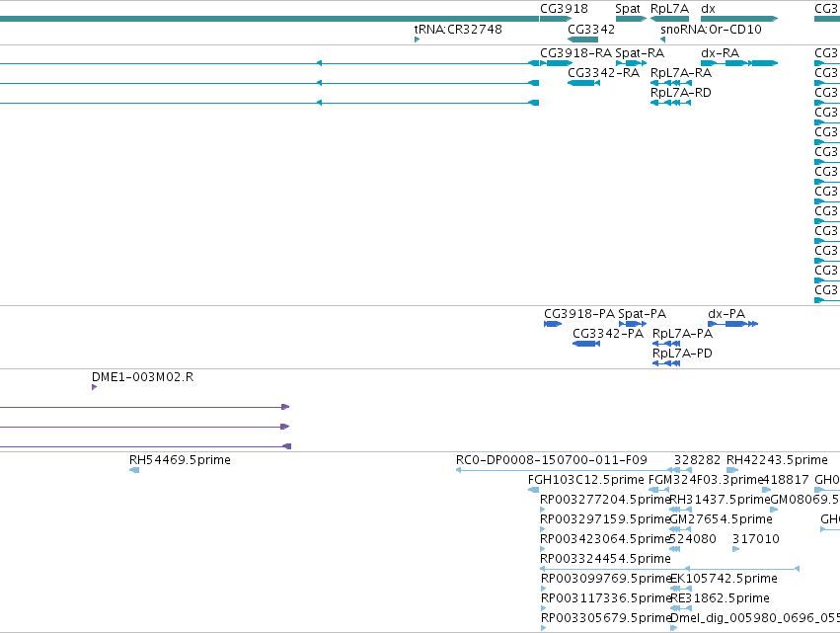Screen dimensions: 840x633
Task: Click the RH31437.5prime EST
Action: tap(680, 510)
